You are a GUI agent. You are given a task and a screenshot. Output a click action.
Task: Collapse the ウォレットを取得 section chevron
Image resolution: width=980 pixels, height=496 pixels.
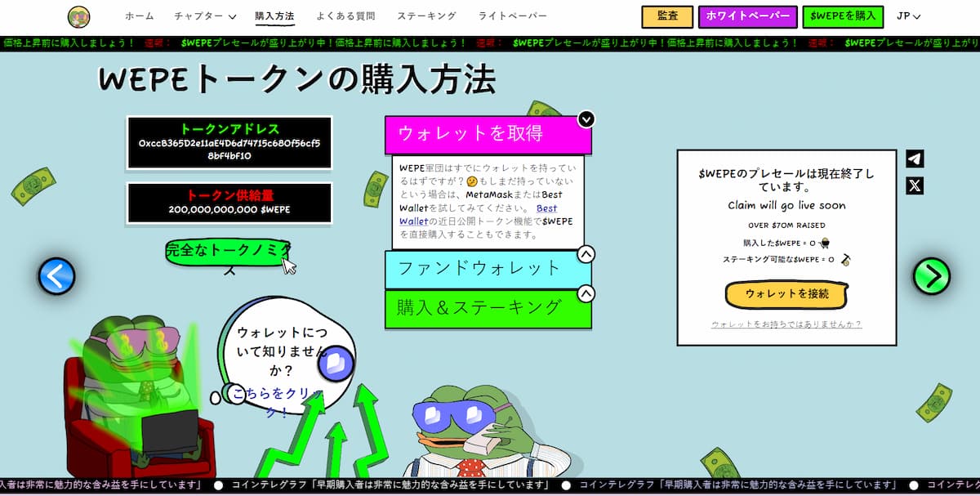pos(586,119)
